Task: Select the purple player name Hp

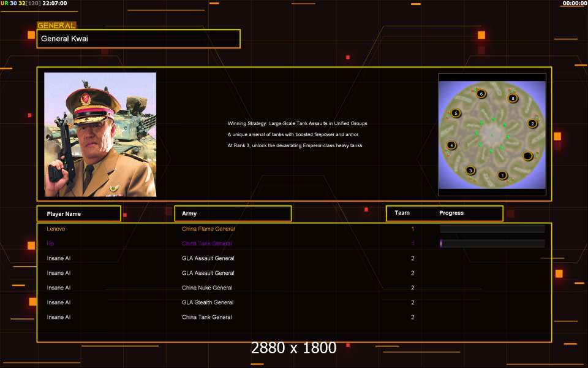Action: coord(50,243)
